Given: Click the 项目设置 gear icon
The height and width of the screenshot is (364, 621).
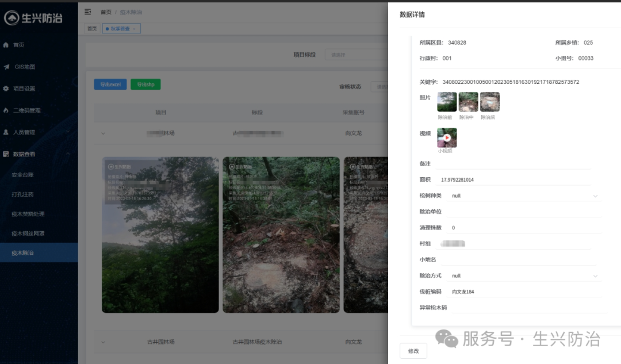Looking at the screenshot, I should tap(6, 89).
